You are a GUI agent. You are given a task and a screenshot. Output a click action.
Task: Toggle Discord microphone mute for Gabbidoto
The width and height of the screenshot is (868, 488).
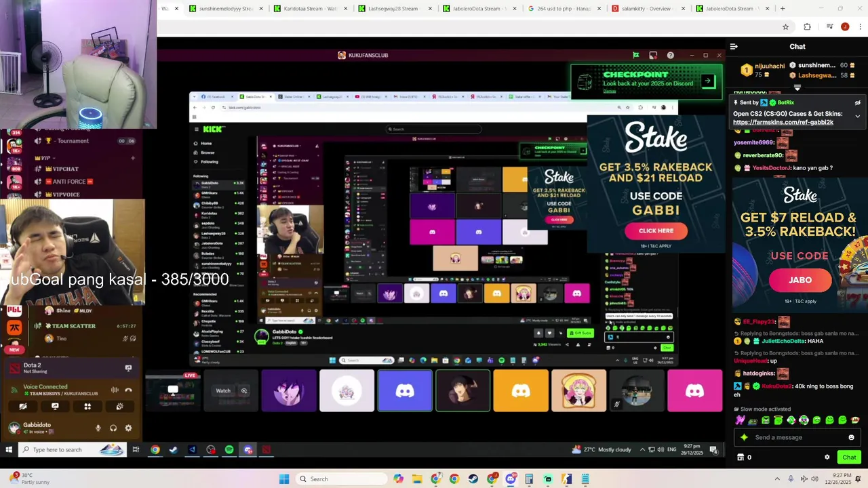point(98,428)
